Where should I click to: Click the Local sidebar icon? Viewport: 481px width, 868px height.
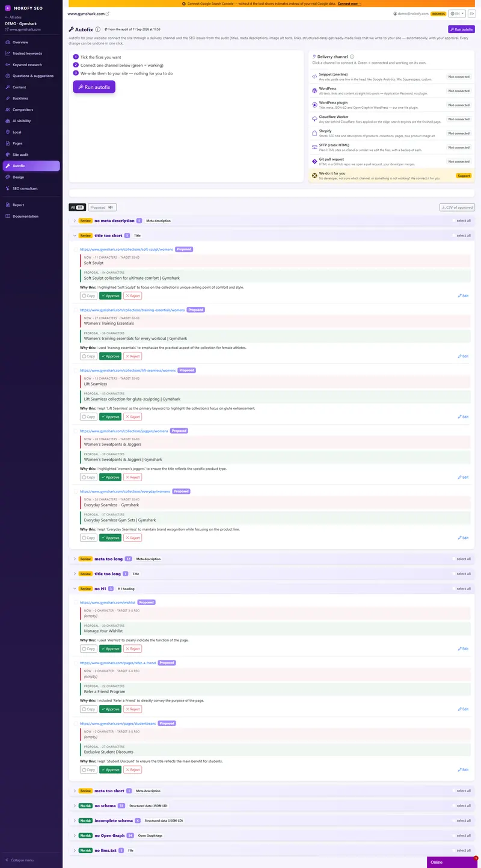click(8, 132)
